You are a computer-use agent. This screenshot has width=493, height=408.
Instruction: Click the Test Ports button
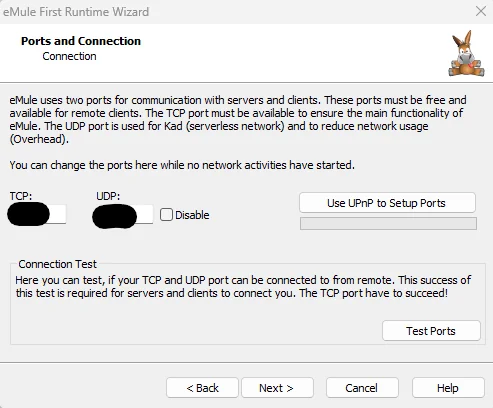pos(431,331)
